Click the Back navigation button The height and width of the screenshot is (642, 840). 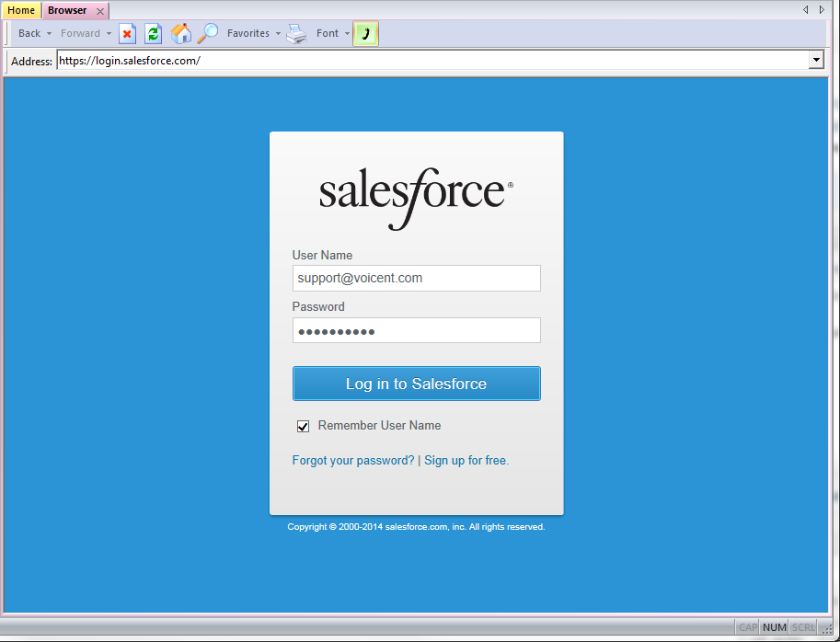(x=29, y=33)
